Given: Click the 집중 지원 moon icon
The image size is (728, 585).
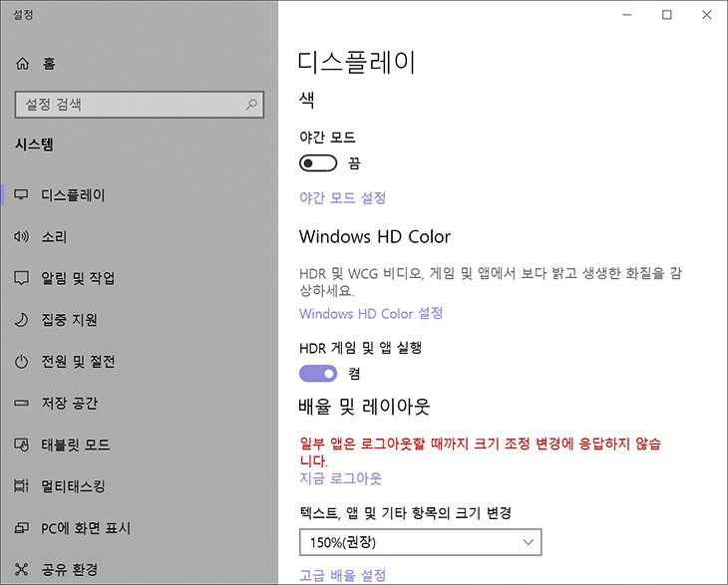Looking at the screenshot, I should click(x=21, y=320).
